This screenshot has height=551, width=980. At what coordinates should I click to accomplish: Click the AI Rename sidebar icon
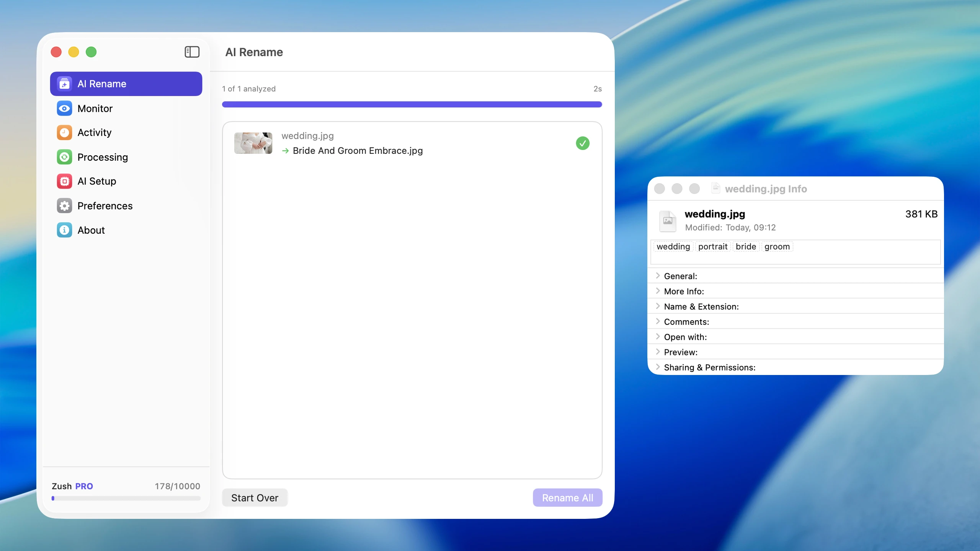click(x=64, y=84)
